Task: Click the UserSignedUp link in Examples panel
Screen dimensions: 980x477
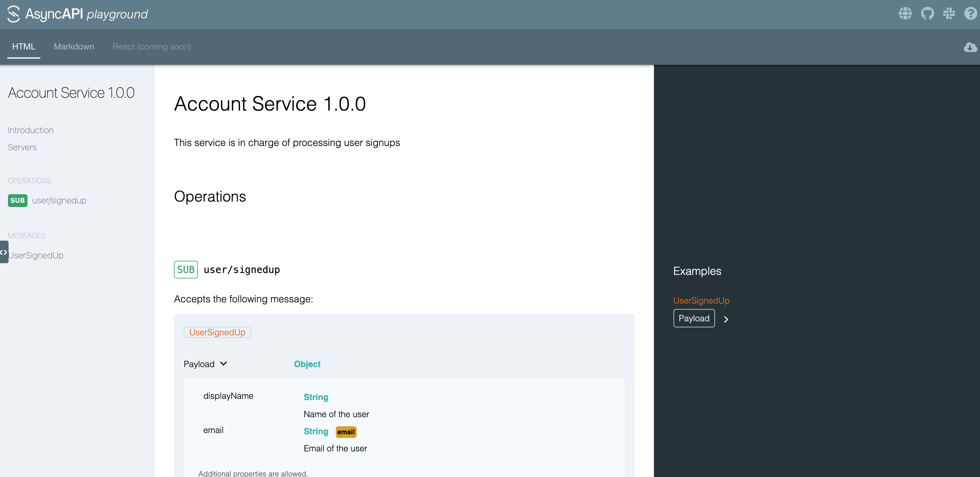Action: 702,300
